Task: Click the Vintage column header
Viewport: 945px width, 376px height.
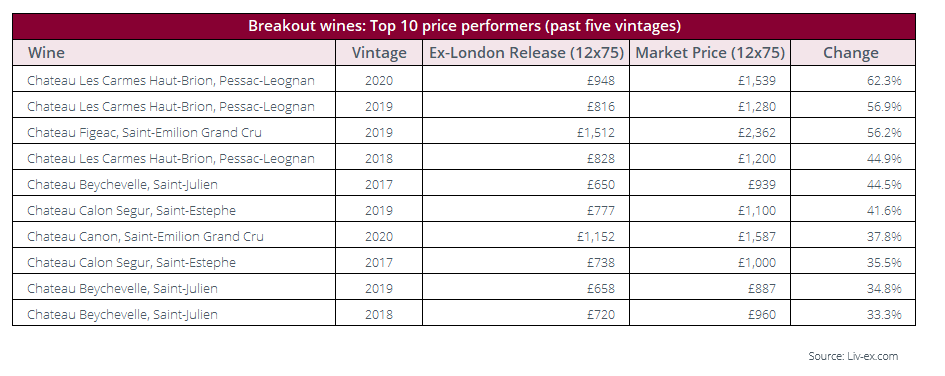Action: [x=379, y=53]
